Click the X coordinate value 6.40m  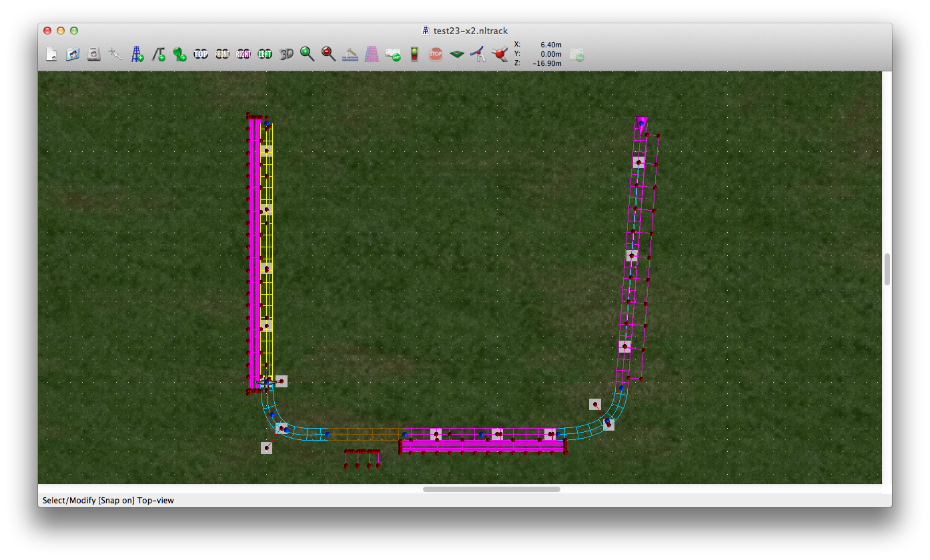551,45
